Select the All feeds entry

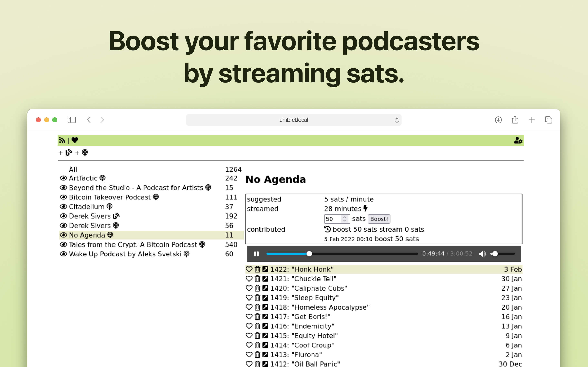click(73, 169)
